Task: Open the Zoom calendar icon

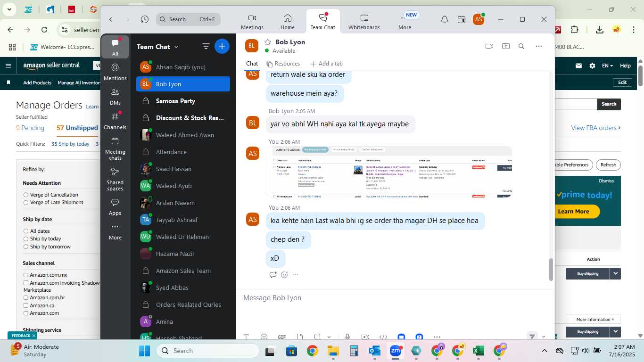Action: [x=462, y=19]
